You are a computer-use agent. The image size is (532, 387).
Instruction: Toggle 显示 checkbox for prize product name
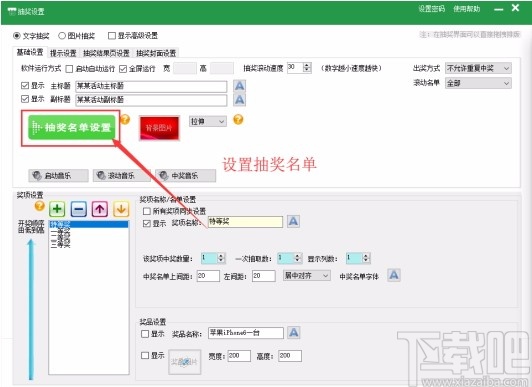pyautogui.click(x=145, y=334)
